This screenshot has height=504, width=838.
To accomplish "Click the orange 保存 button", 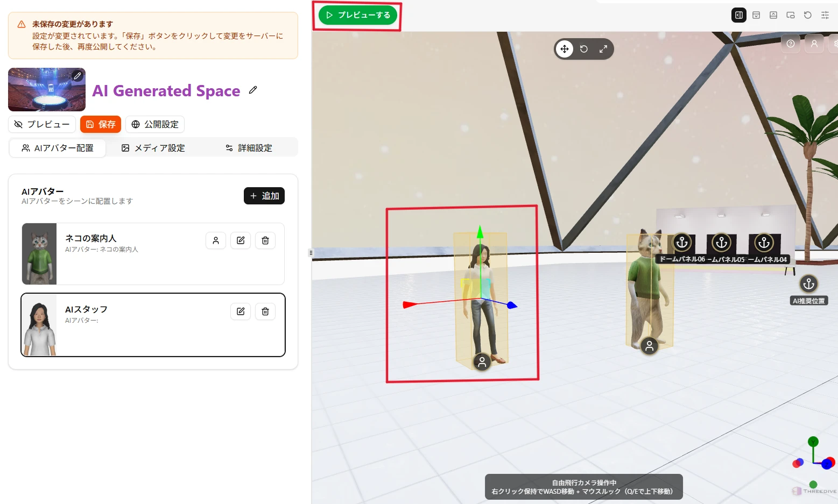I will tap(101, 124).
